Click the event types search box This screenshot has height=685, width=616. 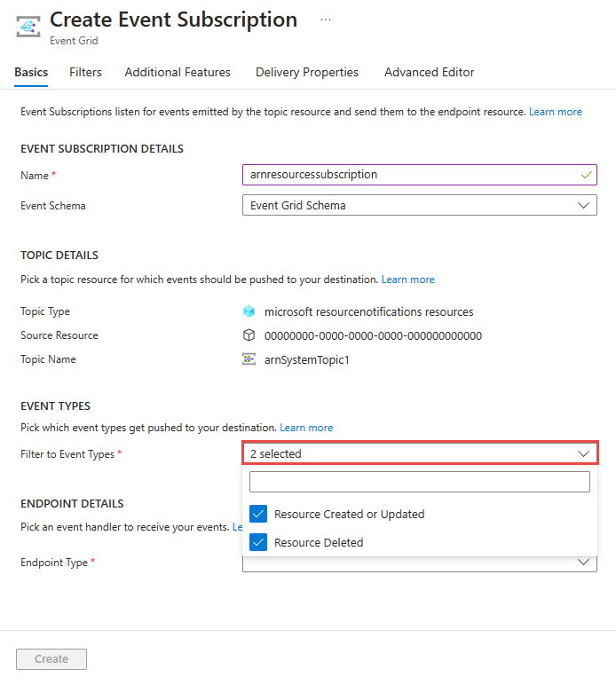click(x=419, y=482)
